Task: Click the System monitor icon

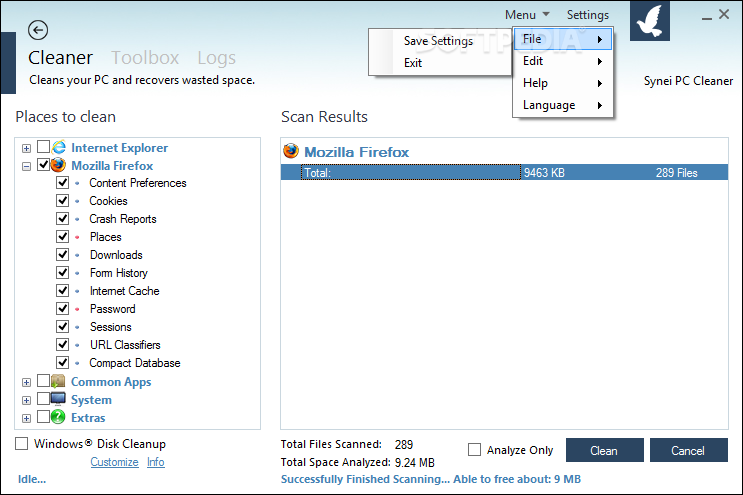Action: (x=58, y=399)
